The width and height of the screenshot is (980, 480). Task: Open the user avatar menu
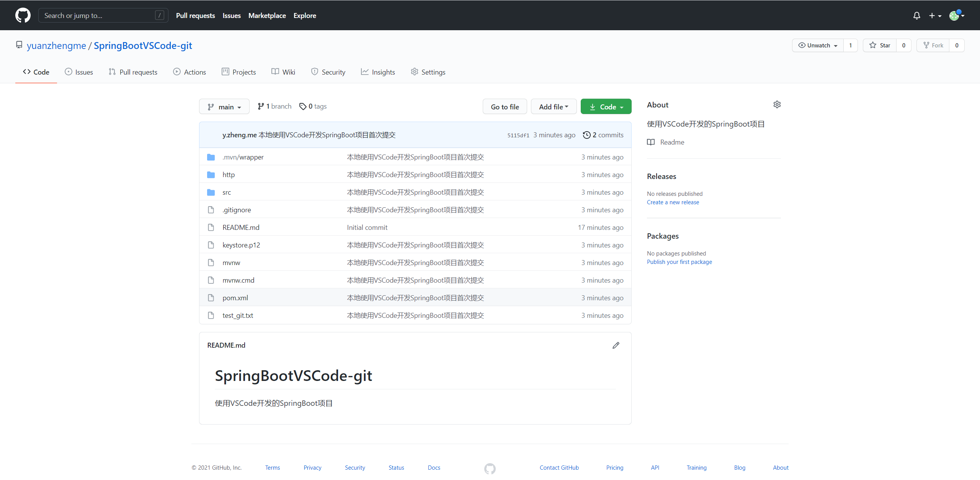(957, 15)
